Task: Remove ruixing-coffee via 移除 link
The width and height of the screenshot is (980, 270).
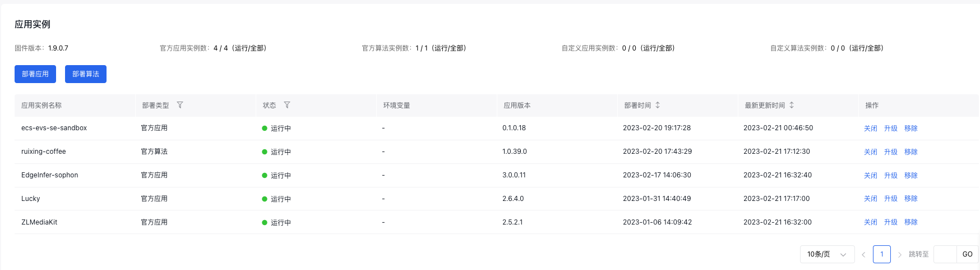Action: (x=911, y=152)
